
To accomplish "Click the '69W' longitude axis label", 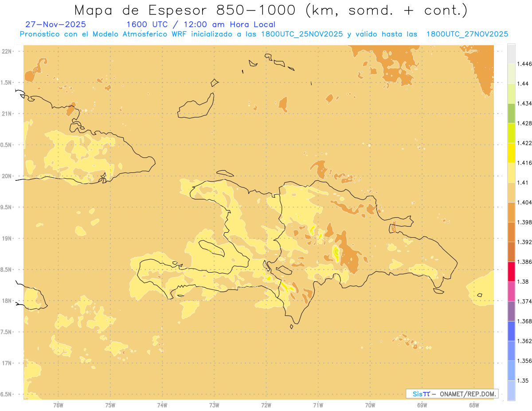I will point(422,405).
